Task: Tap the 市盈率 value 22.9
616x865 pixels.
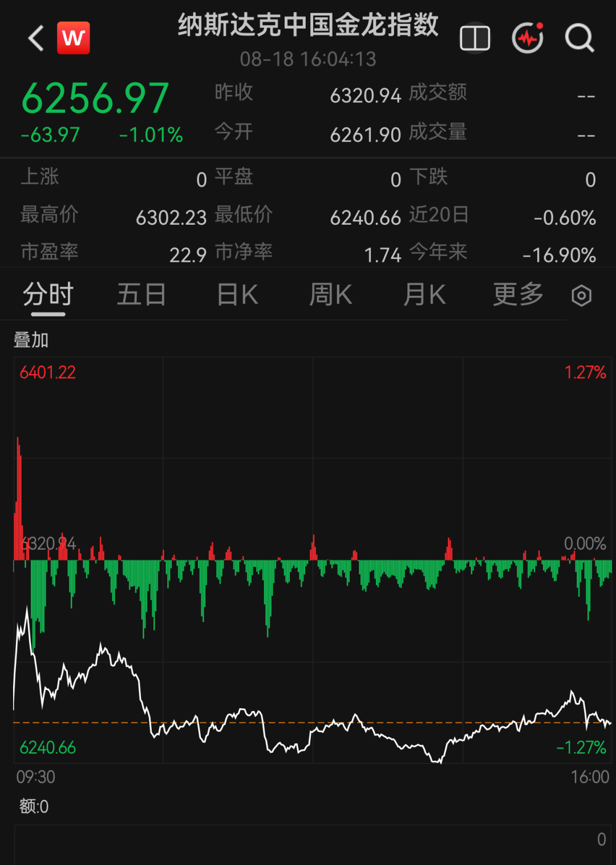Action: tap(188, 255)
